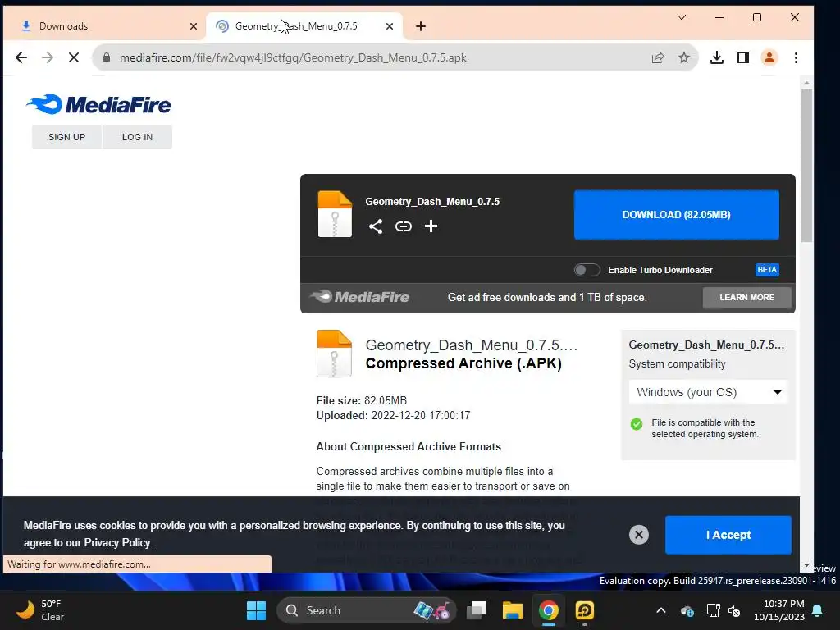Click the gray MediaFire logo in promo bar
Viewport: 840px width, 630px height.
(x=359, y=296)
